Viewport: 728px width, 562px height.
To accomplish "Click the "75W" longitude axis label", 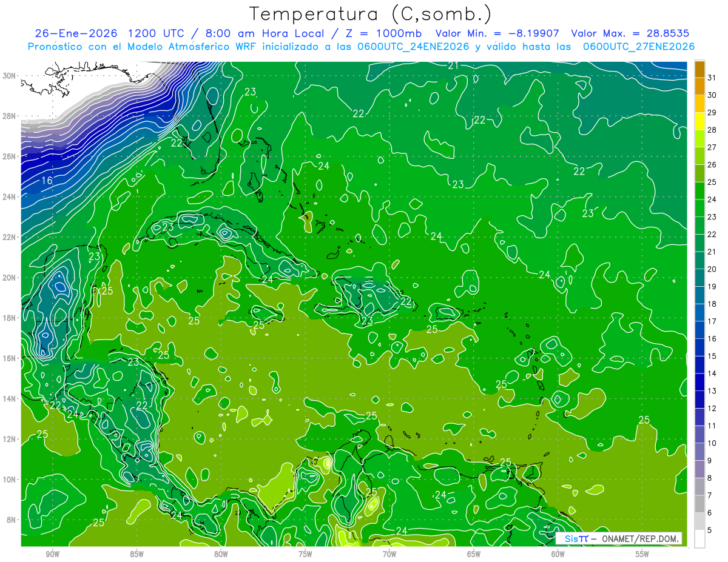I will 305,554.
